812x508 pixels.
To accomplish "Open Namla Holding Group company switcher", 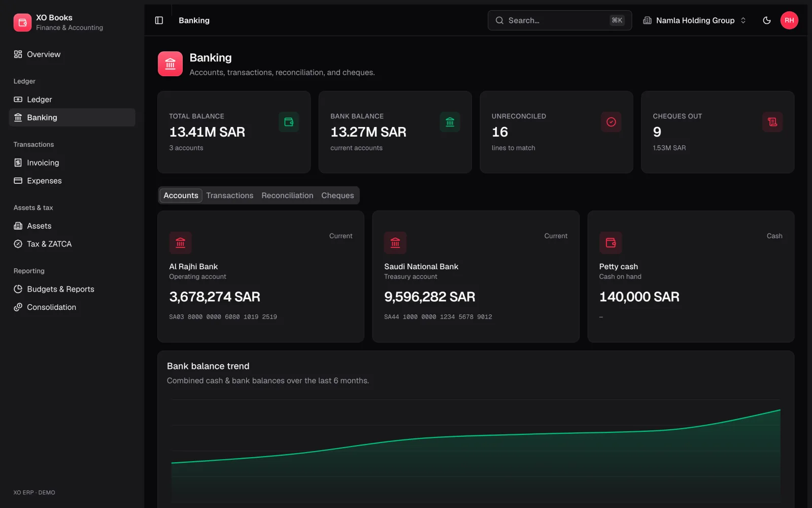I will pos(695,20).
